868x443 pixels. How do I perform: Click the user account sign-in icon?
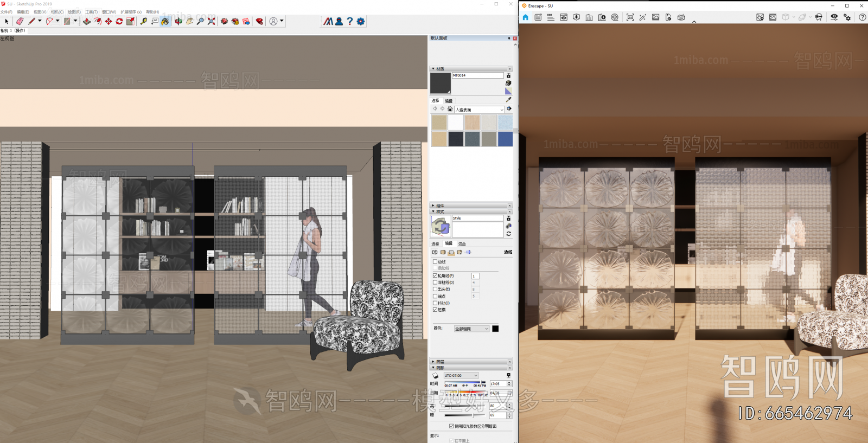pyautogui.click(x=273, y=21)
